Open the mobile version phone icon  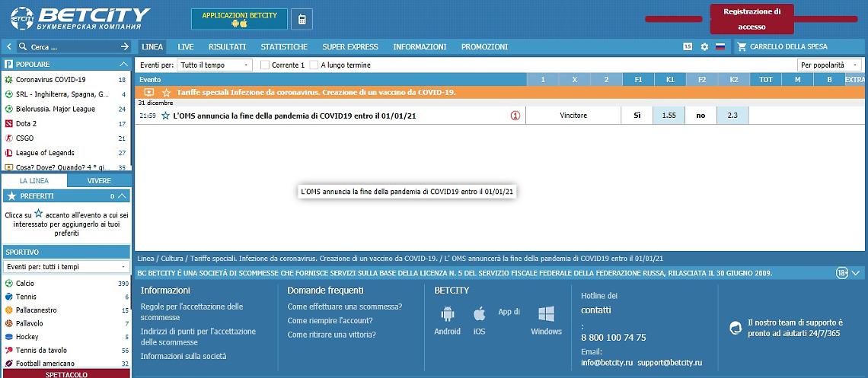[302, 19]
